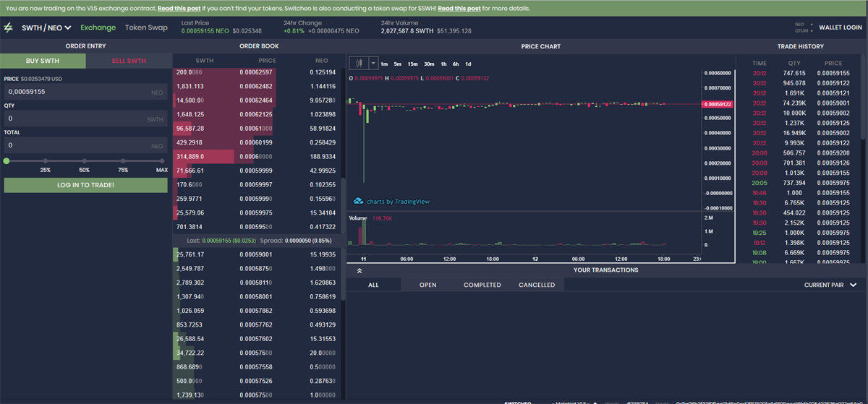Screen dimensions: 868x404
Task: Open the 'Read this post' link about $SWH swap
Action: point(459,9)
